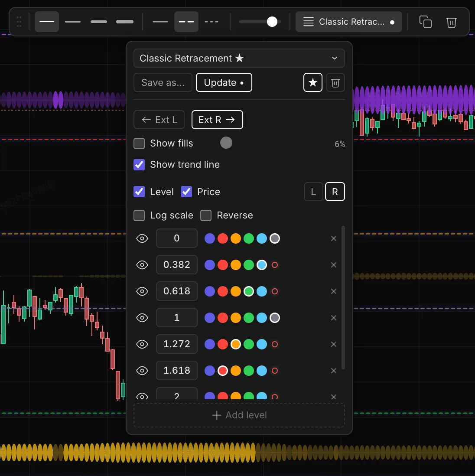Enable the Show fills checkbox
Image resolution: width=475 pixels, height=476 pixels.
(139, 143)
